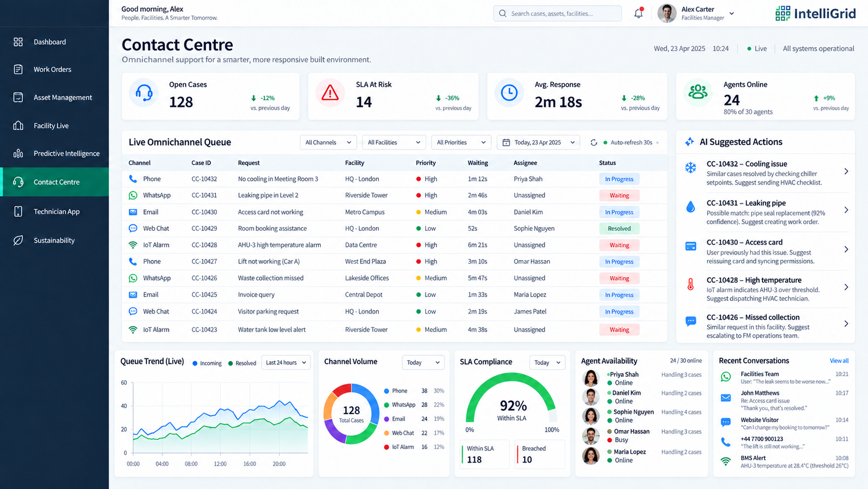
Task: Click the IoT alarm icon in row CC-10428
Action: (133, 245)
